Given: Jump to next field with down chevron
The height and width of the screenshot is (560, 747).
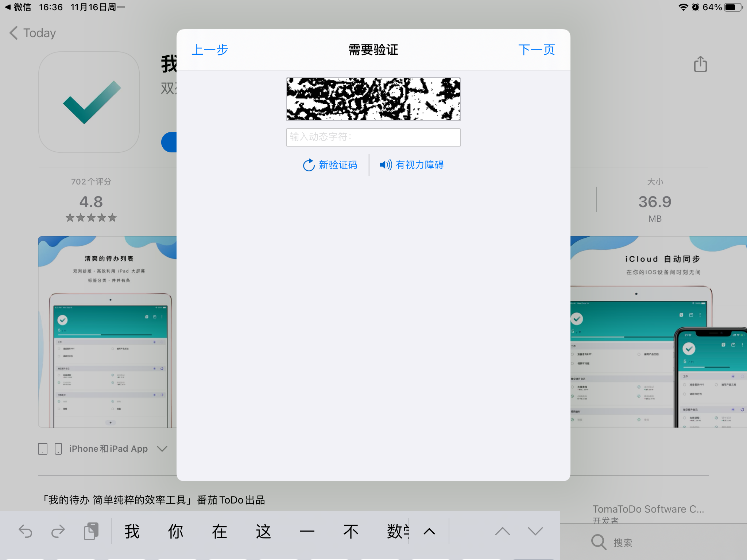Looking at the screenshot, I should click(535, 531).
